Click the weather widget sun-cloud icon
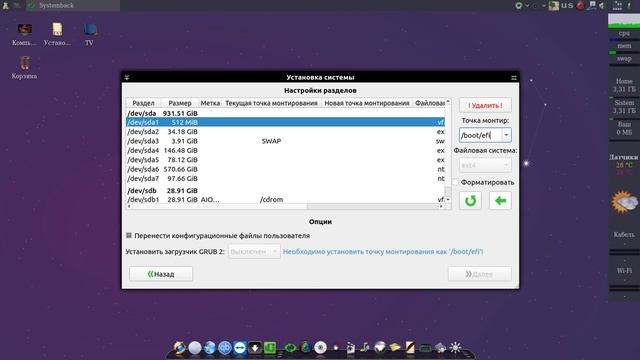The width and height of the screenshot is (640, 360). [624, 202]
